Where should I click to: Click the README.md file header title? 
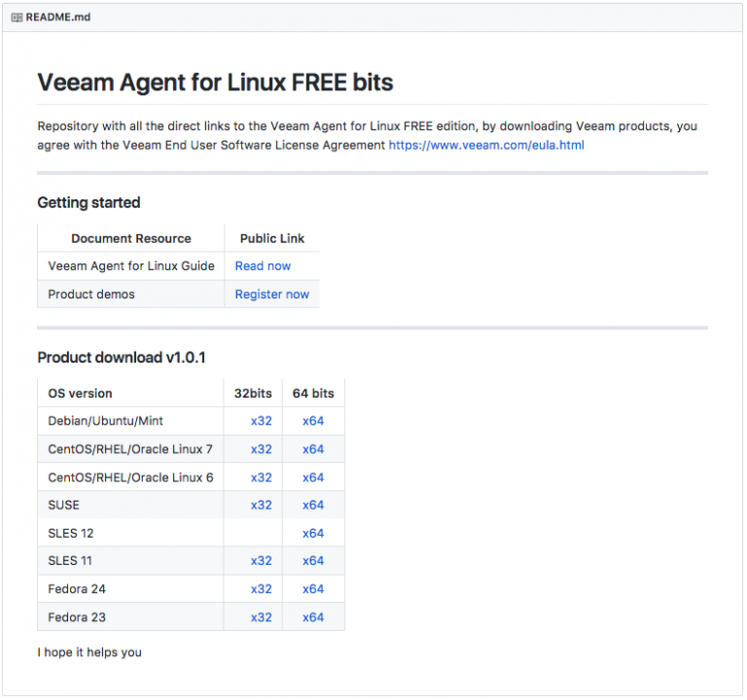tap(57, 17)
